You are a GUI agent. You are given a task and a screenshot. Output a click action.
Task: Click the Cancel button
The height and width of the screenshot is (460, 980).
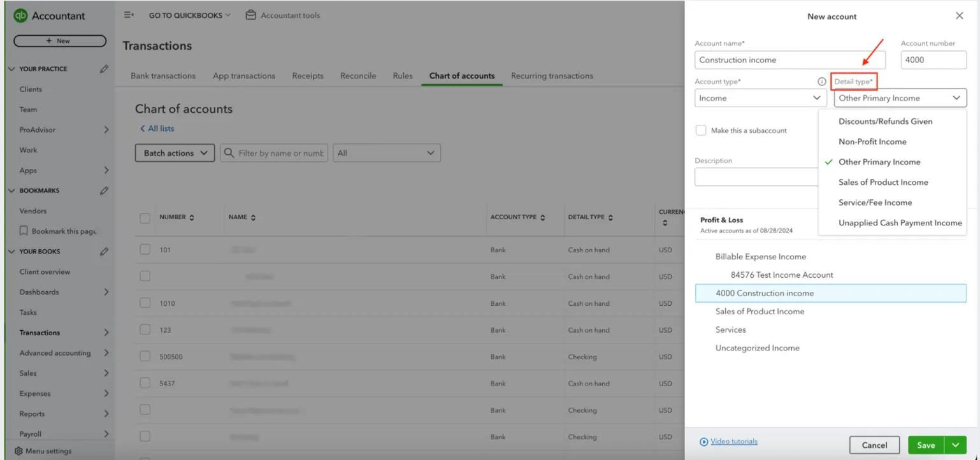click(x=874, y=445)
